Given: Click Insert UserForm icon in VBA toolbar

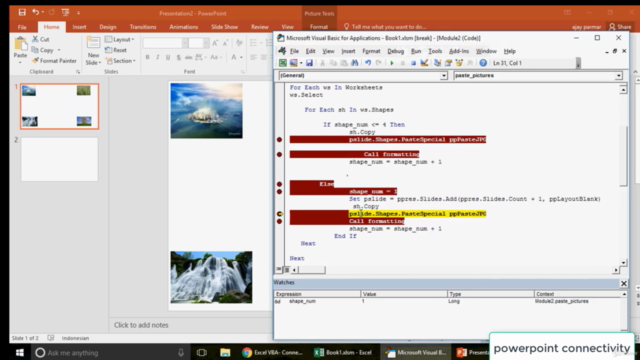Looking at the screenshot, I should (293, 63).
